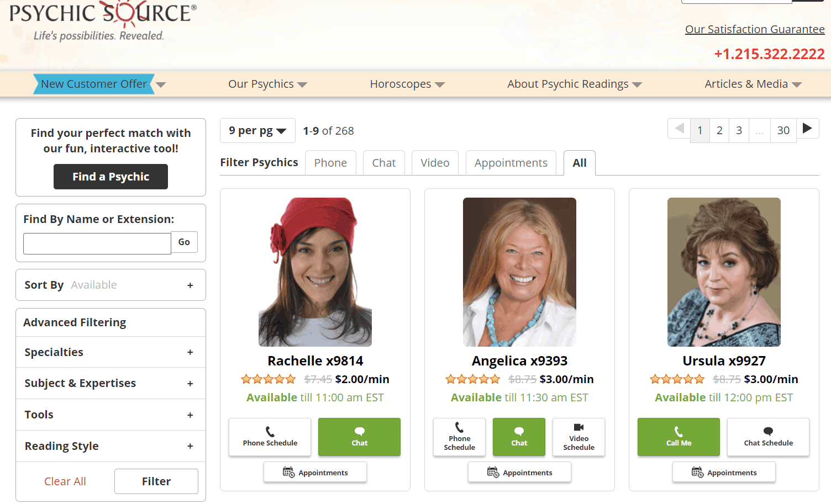Image resolution: width=831 pixels, height=504 pixels.
Task: Click the Advanced Filtering heading
Action: click(x=75, y=322)
